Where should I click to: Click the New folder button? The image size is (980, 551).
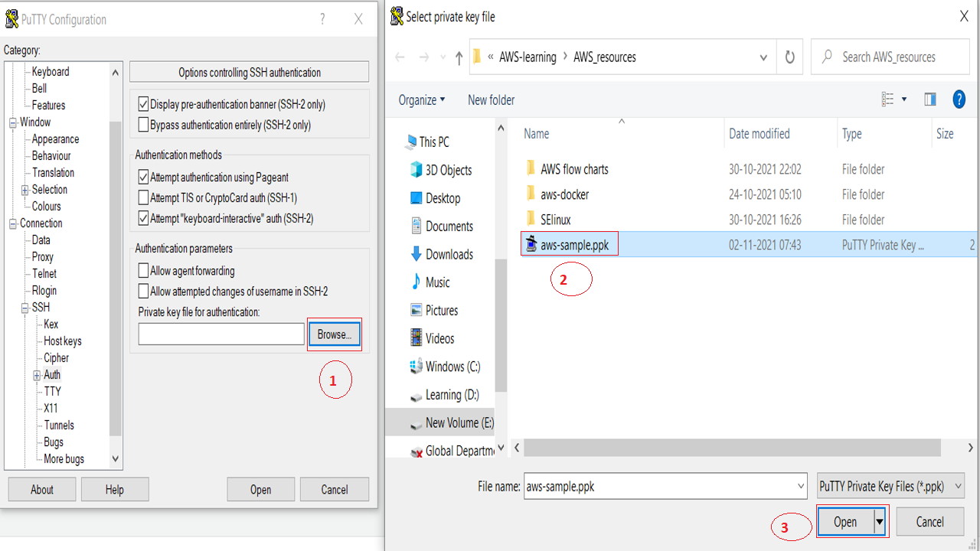(492, 100)
